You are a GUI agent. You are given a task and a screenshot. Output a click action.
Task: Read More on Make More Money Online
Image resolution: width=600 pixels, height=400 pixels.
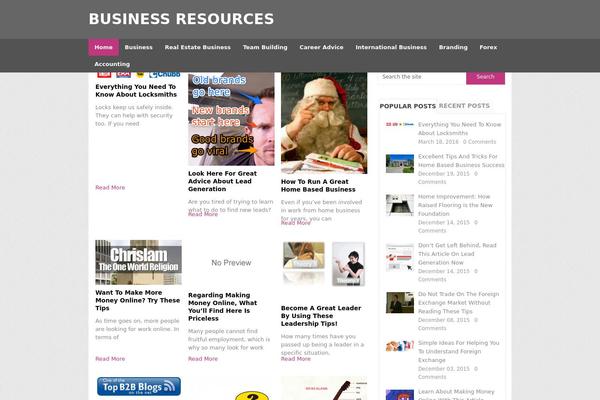click(110, 359)
